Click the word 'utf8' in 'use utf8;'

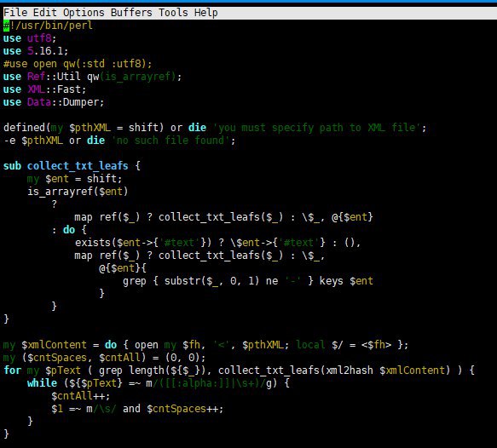pos(39,38)
